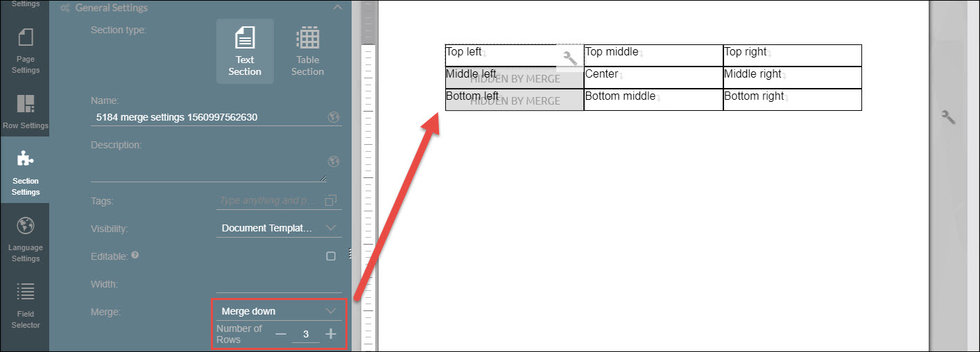
Task: Click wrench icon in Top left cell
Action: (x=570, y=58)
